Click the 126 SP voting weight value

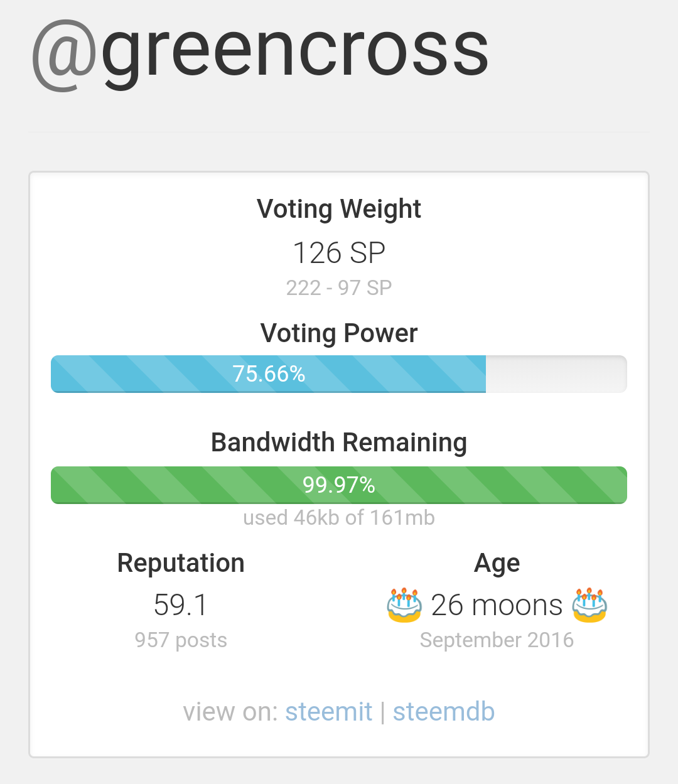339,253
